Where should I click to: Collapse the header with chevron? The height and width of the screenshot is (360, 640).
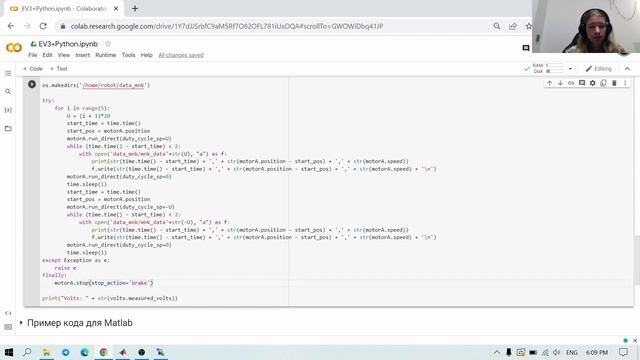(x=627, y=69)
